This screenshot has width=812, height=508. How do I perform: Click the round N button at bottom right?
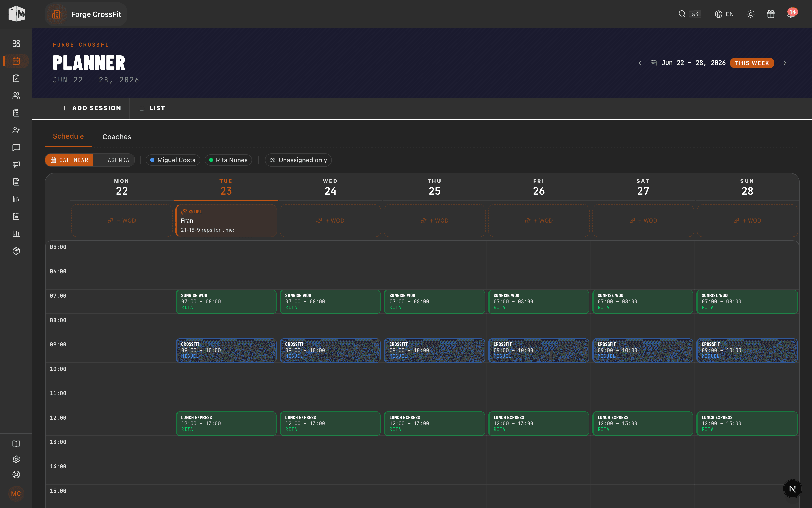point(792,489)
